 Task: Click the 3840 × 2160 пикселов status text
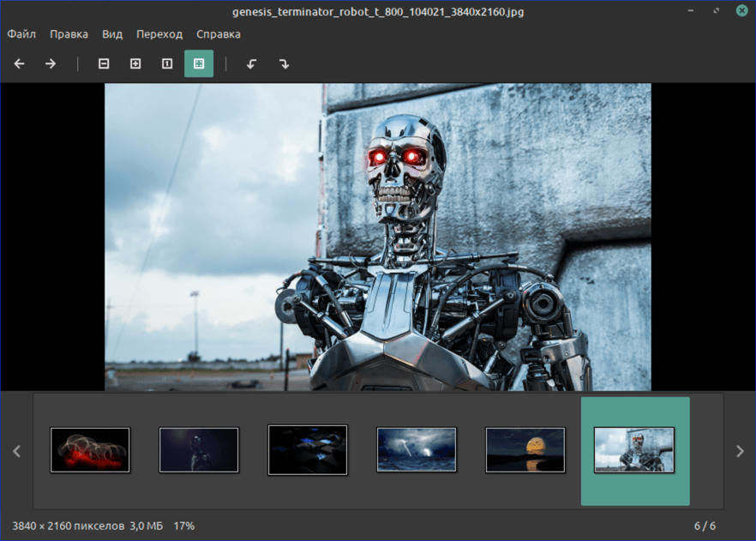69,526
